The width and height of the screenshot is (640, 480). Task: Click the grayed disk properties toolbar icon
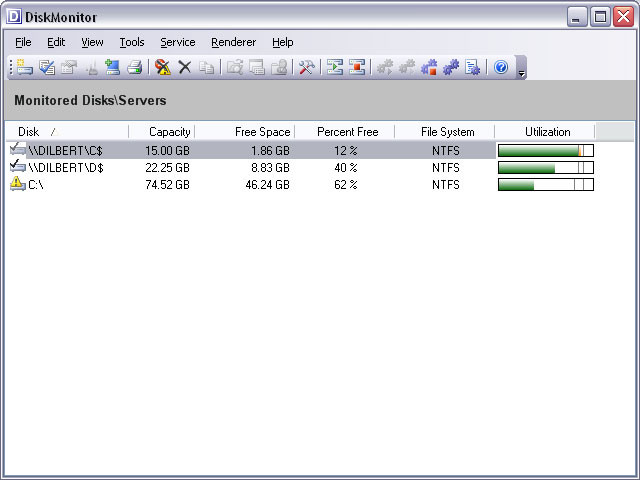[69, 67]
